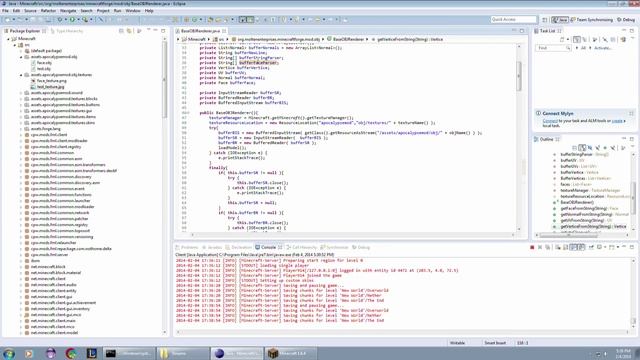Expand the assets.apocalypsemod.sound package

21,93
